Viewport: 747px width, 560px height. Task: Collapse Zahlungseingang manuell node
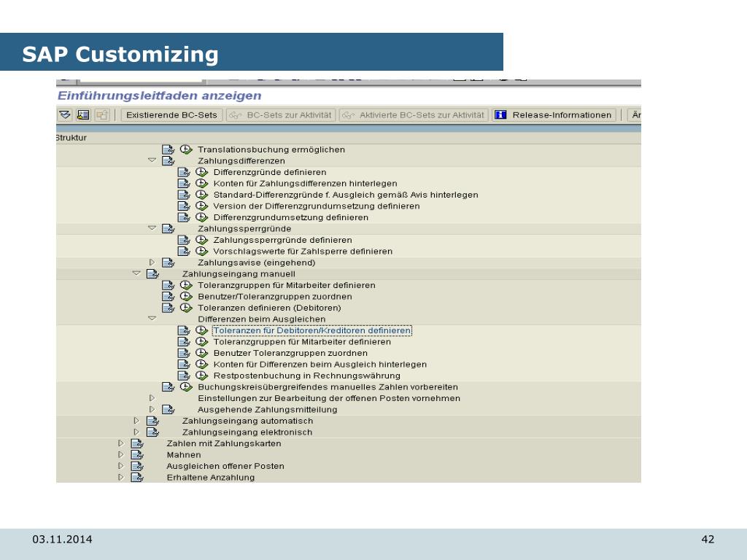click(x=136, y=273)
